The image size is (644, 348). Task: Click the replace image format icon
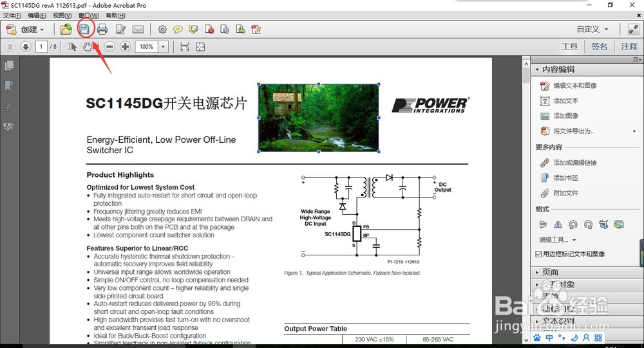pyautogui.click(x=619, y=224)
